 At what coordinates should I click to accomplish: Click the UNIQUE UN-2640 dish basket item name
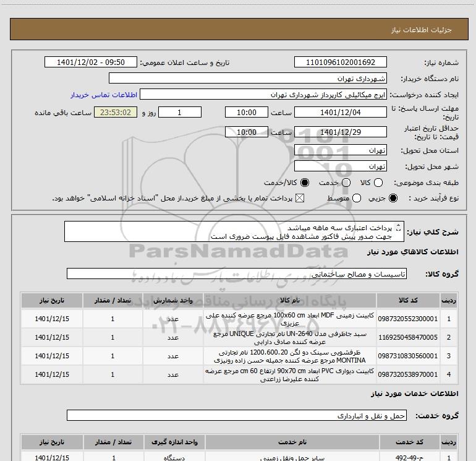(289, 338)
